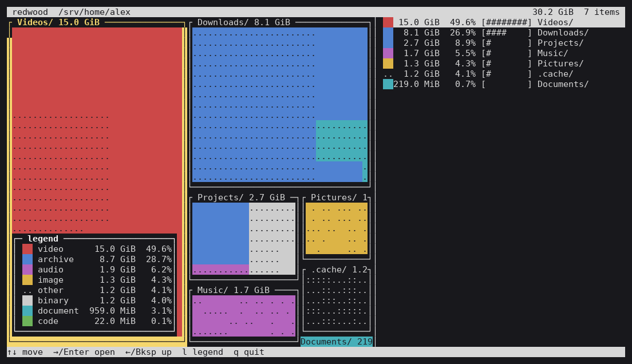The width and height of the screenshot is (632, 364).
Task: Click the Projects/ 2.7 GiB treemap title
Action: click(241, 197)
